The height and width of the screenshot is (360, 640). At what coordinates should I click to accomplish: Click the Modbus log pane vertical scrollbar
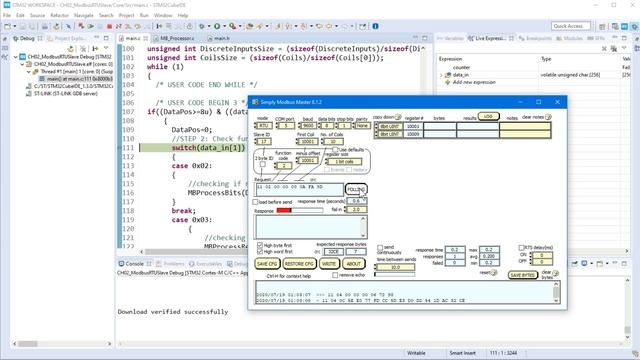556,292
